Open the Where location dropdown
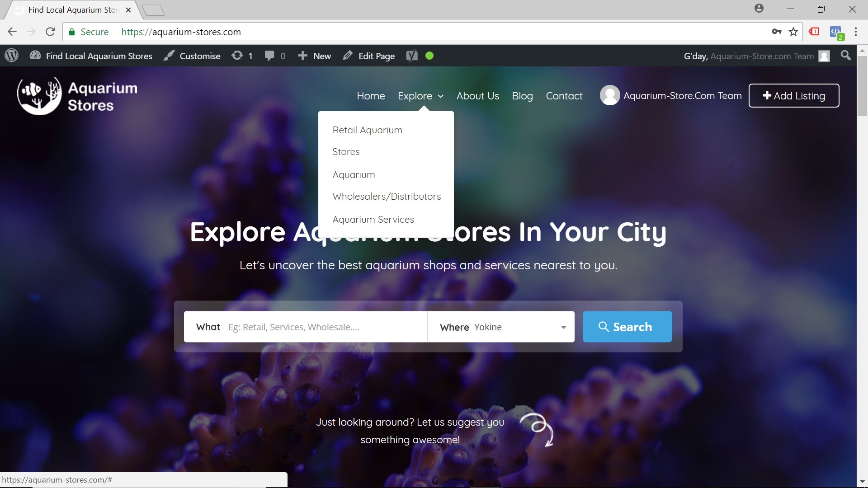The width and height of the screenshot is (868, 488). [563, 327]
